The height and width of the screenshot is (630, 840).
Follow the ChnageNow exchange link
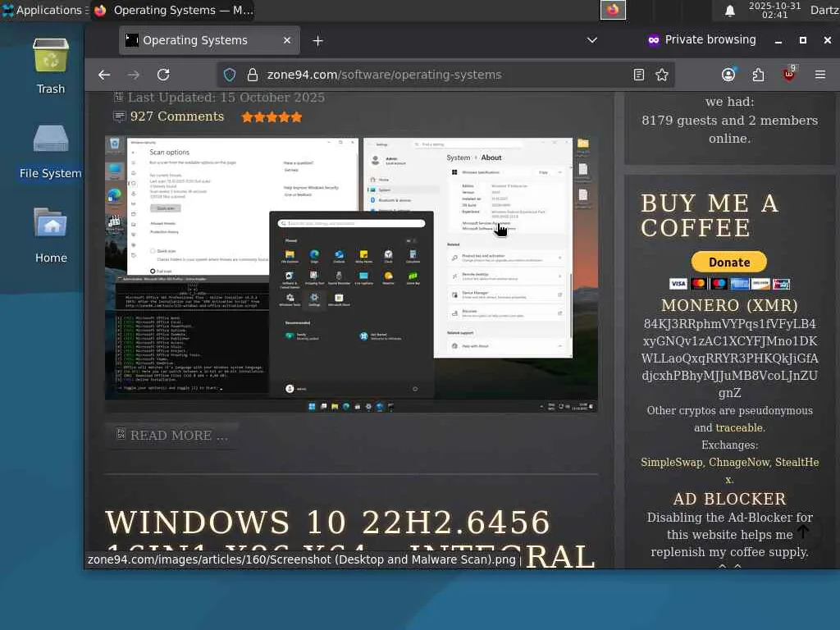coord(739,463)
